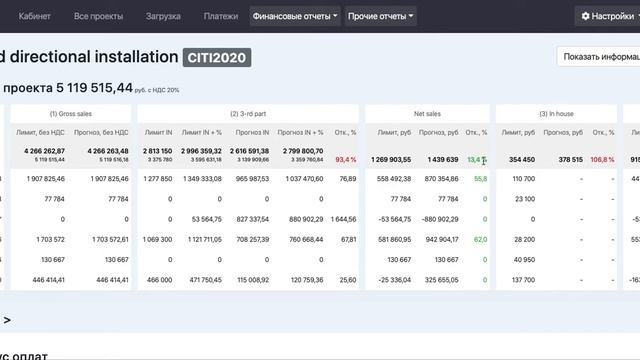Click total 2 813 150 cell

pyautogui.click(x=158, y=151)
